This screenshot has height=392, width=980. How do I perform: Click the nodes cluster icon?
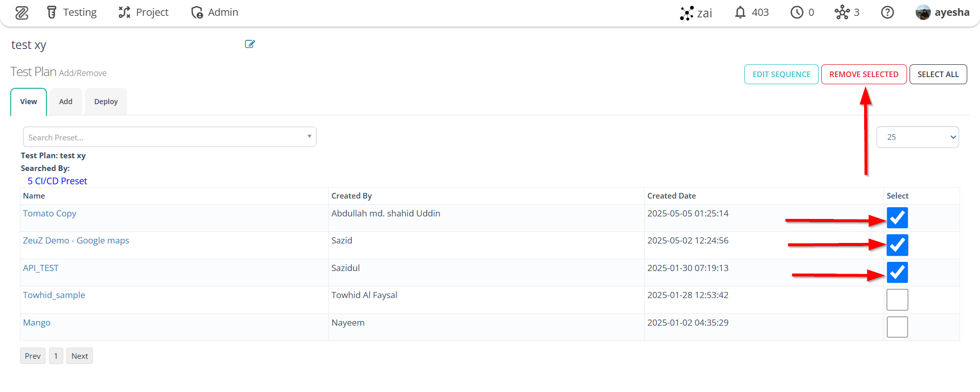coord(842,12)
